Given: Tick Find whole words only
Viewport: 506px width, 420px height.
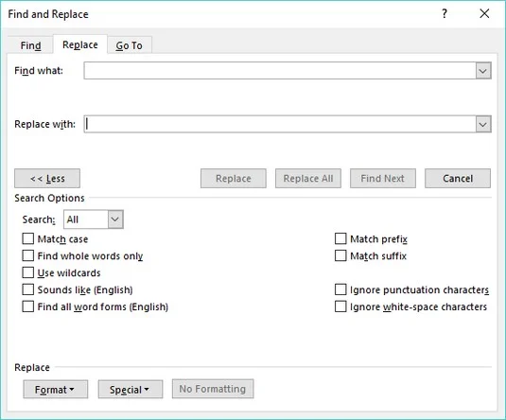Looking at the screenshot, I should tap(28, 255).
